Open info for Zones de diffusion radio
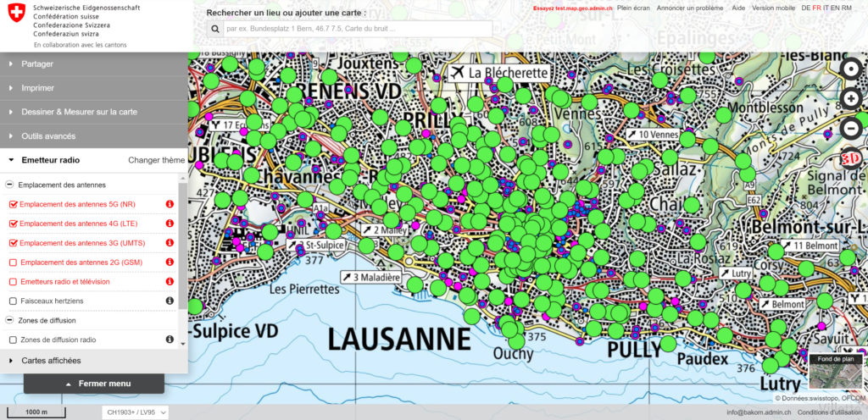Image resolution: width=868 pixels, height=420 pixels. 170,340
